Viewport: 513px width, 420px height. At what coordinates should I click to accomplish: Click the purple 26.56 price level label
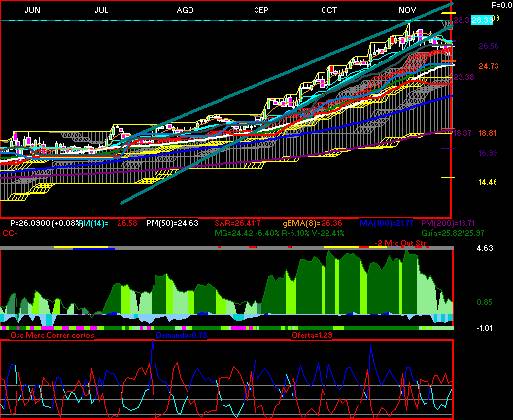click(x=488, y=46)
